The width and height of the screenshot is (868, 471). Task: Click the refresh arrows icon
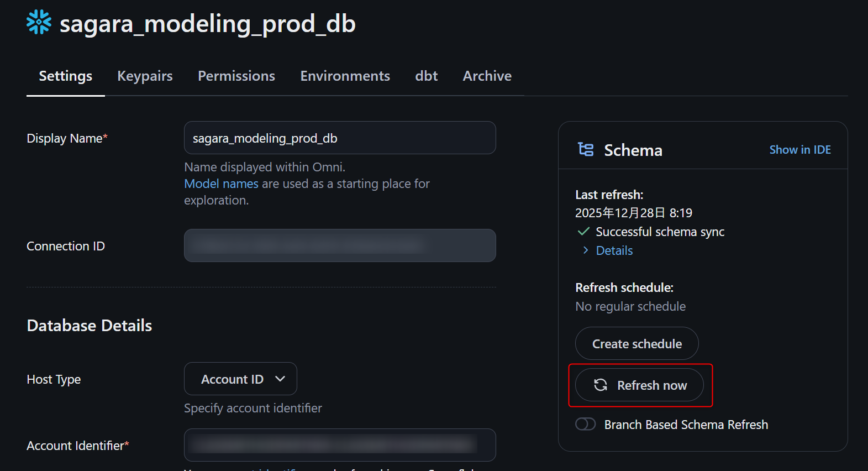click(x=601, y=385)
